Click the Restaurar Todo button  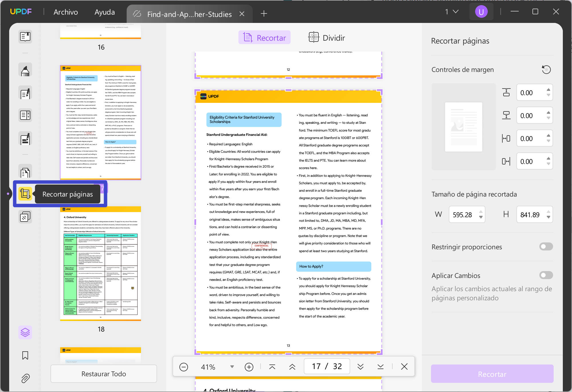(104, 374)
